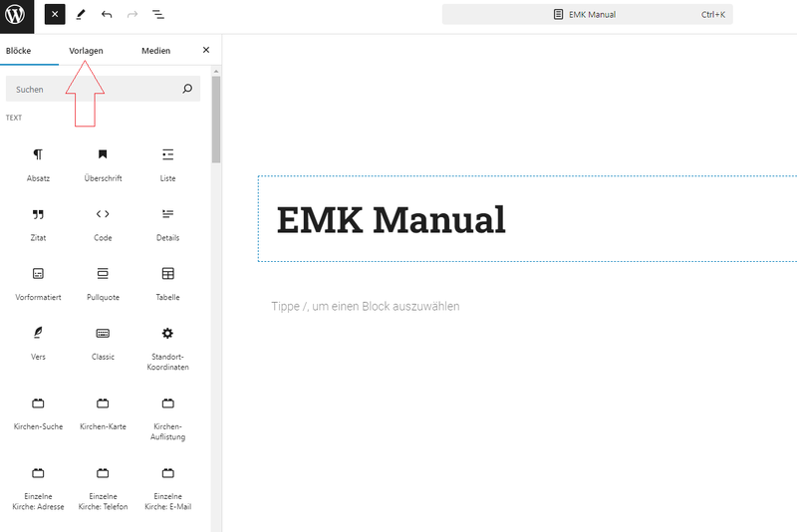
Task: Insert Einzelne Kirche: Adresse block
Action: coord(38,488)
